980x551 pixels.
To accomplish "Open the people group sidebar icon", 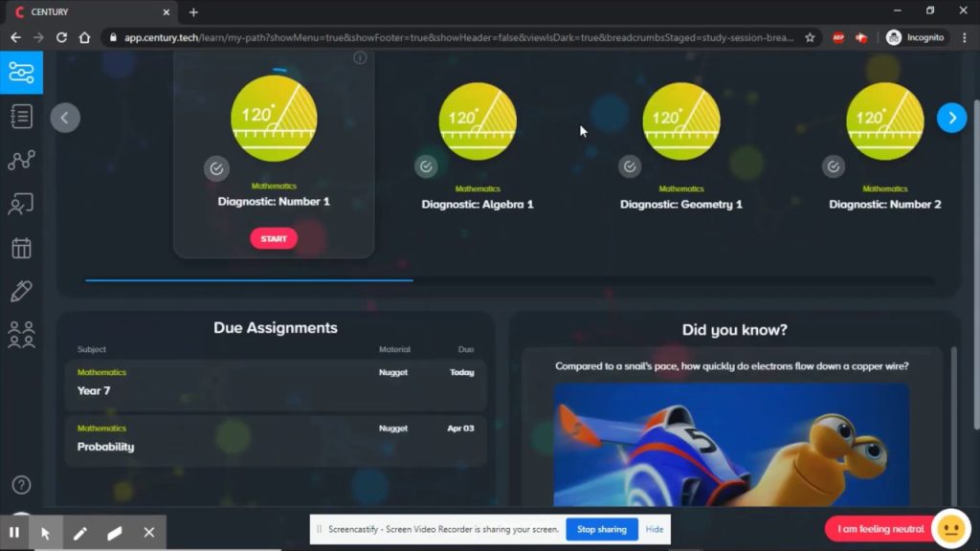I will (21, 335).
